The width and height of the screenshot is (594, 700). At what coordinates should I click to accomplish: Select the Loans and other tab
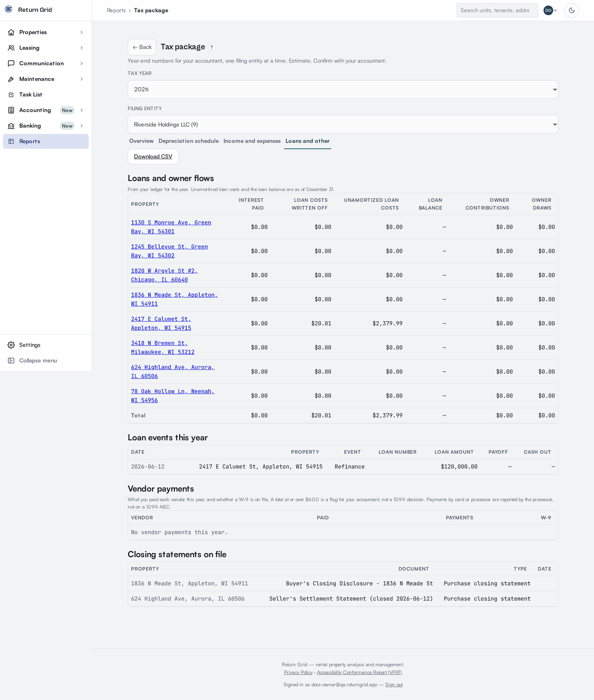tap(307, 141)
